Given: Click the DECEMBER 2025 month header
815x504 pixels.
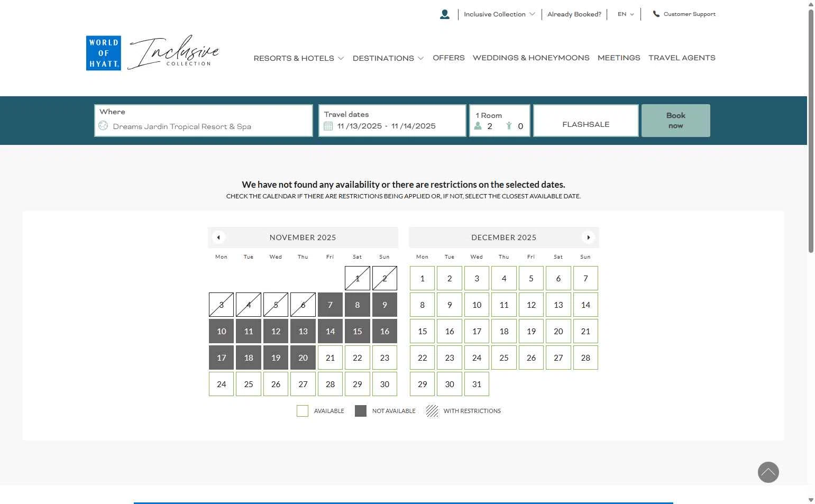Looking at the screenshot, I should [504, 237].
